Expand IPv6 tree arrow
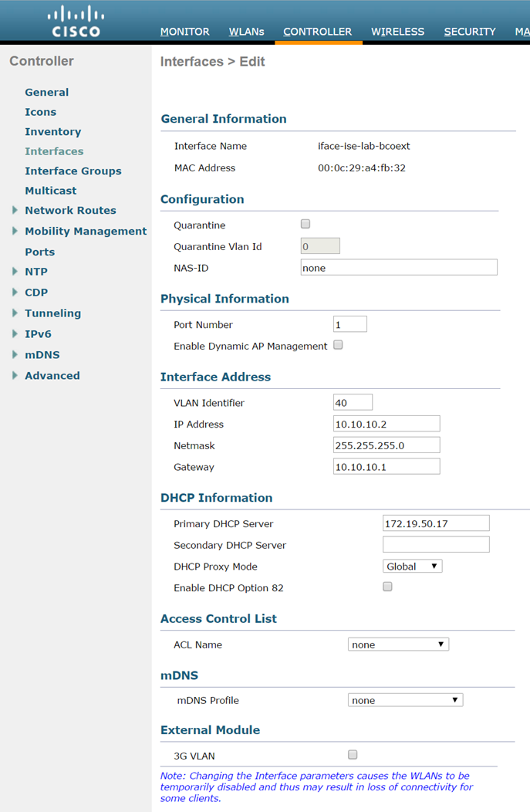530x812 pixels. pyautogui.click(x=15, y=333)
